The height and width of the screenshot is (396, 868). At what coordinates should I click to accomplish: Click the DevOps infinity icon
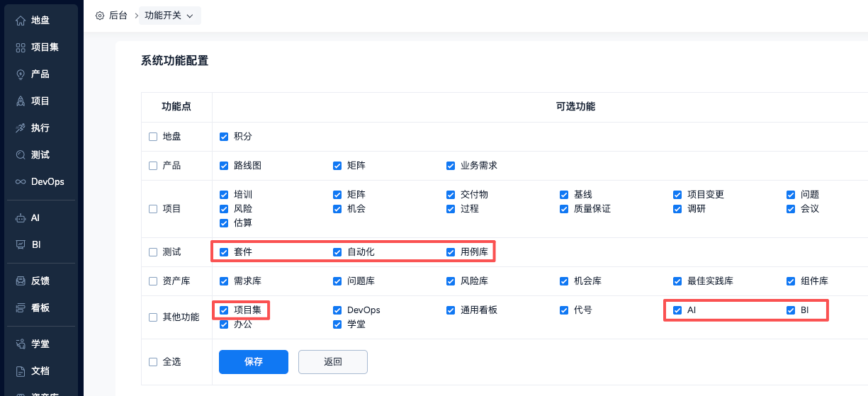(21, 182)
